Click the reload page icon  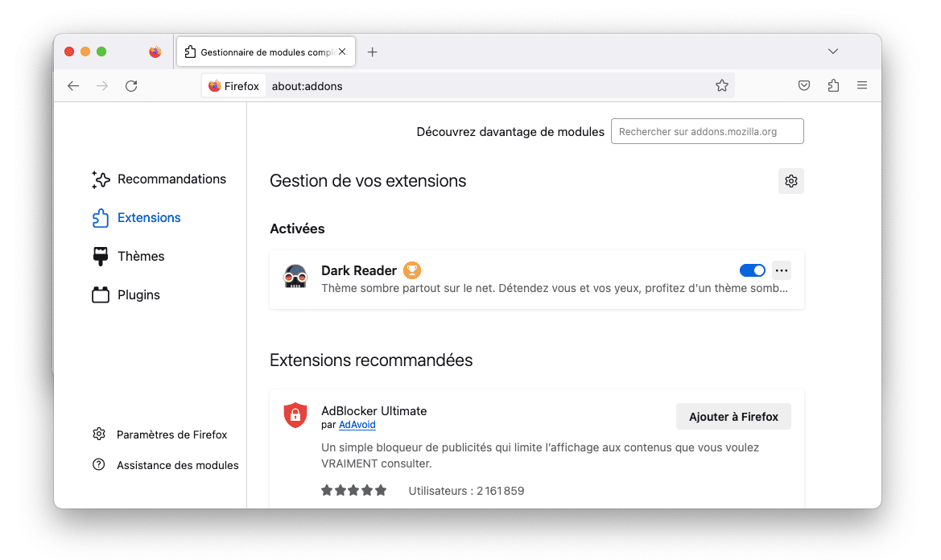pyautogui.click(x=131, y=86)
